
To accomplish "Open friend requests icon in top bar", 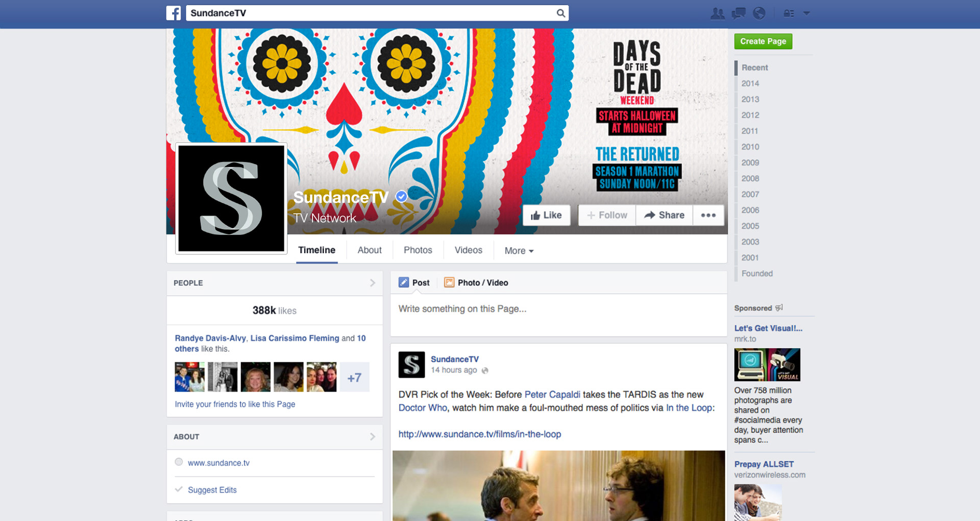I will click(x=718, y=13).
